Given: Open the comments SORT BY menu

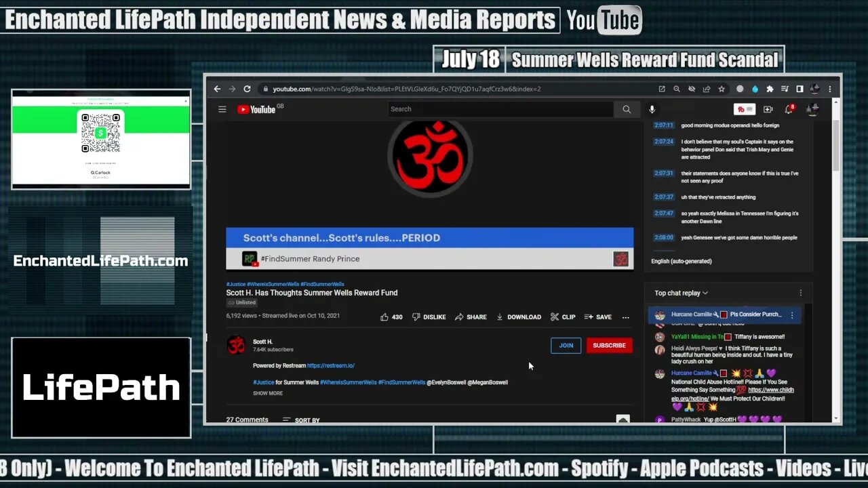Looking at the screenshot, I should 300,420.
